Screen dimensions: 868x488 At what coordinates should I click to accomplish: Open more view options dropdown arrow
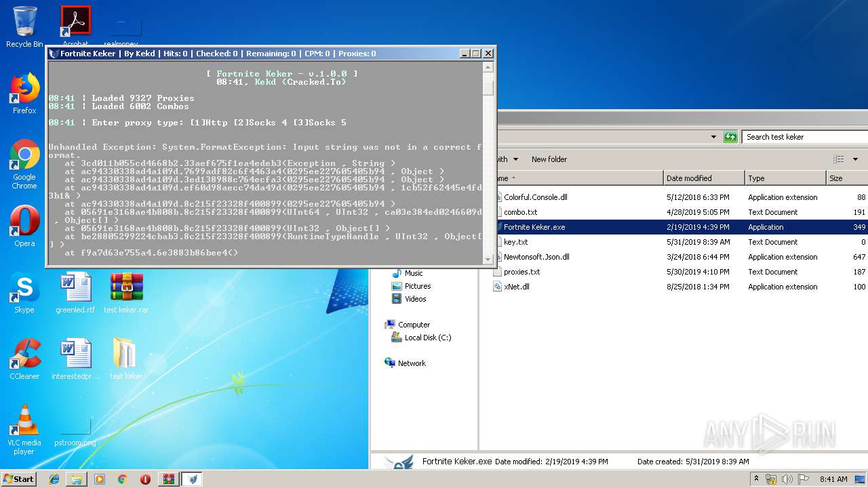point(855,159)
